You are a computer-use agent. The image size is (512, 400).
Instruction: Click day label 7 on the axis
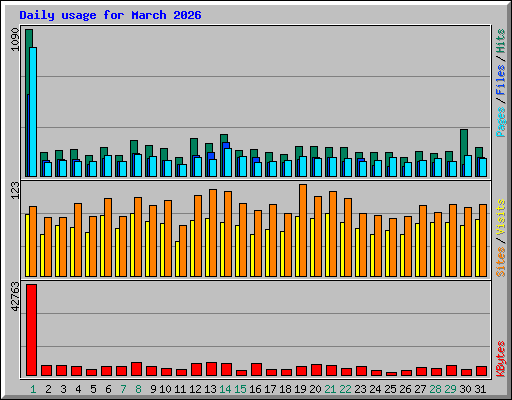point(123,389)
